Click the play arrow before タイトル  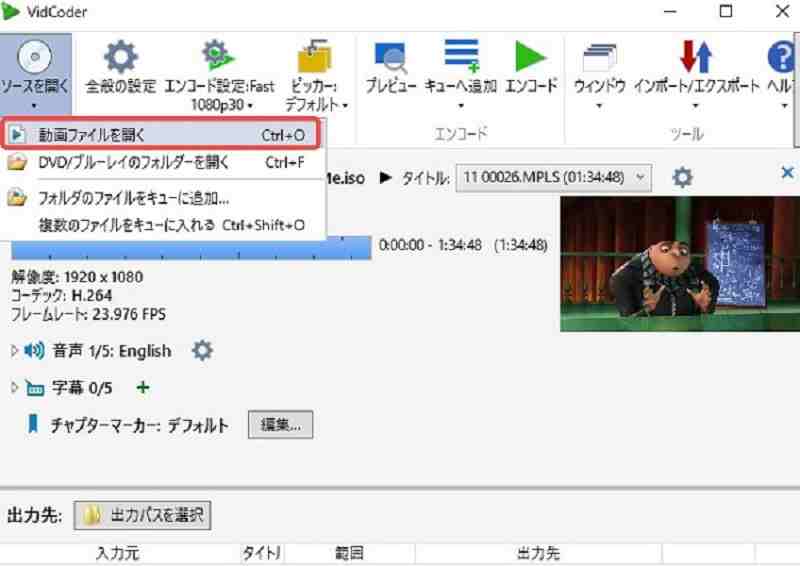386,178
